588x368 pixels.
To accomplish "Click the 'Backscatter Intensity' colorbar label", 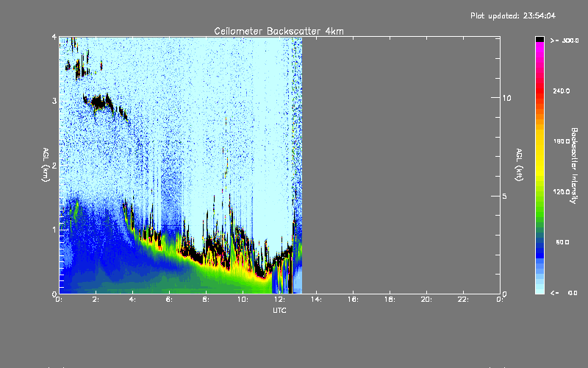I will click(x=573, y=166).
